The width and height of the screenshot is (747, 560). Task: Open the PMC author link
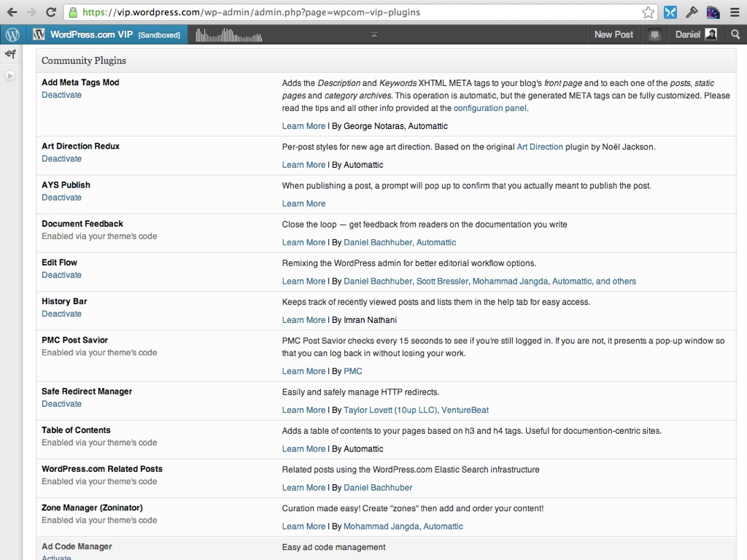click(352, 371)
